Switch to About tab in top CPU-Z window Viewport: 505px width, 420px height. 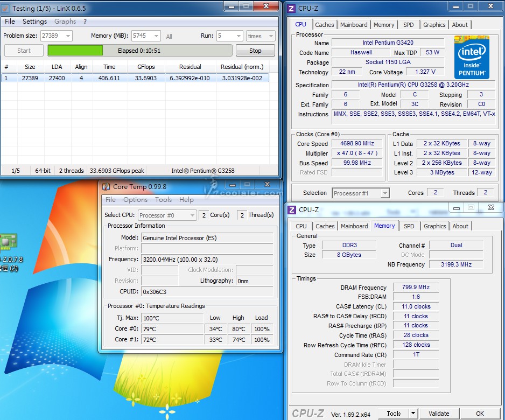[460, 25]
